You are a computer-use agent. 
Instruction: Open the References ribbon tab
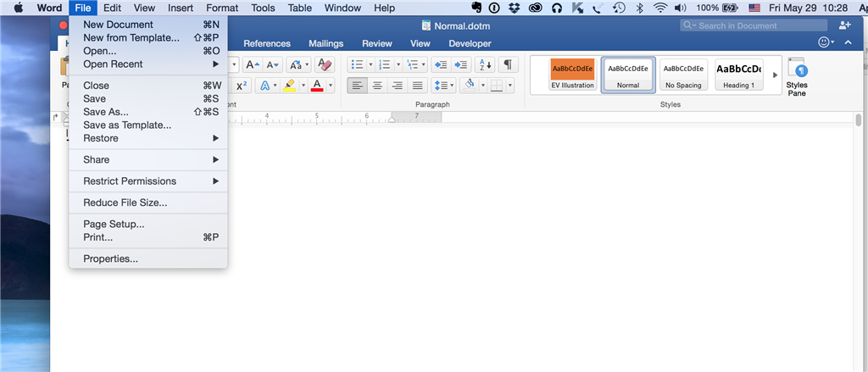267,43
